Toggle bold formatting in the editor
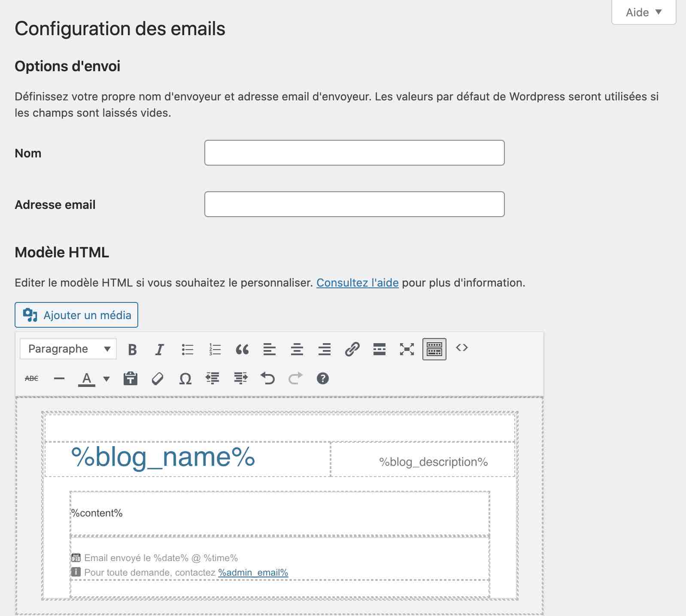 [132, 350]
